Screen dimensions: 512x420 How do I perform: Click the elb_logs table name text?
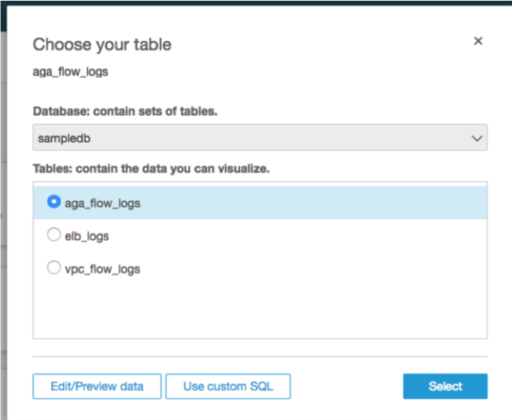coord(87,236)
